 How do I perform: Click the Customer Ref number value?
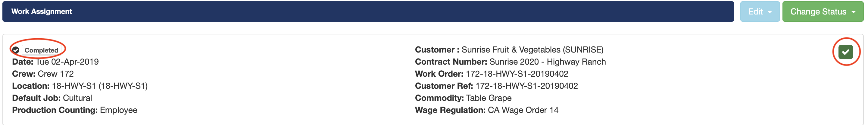pos(526,86)
